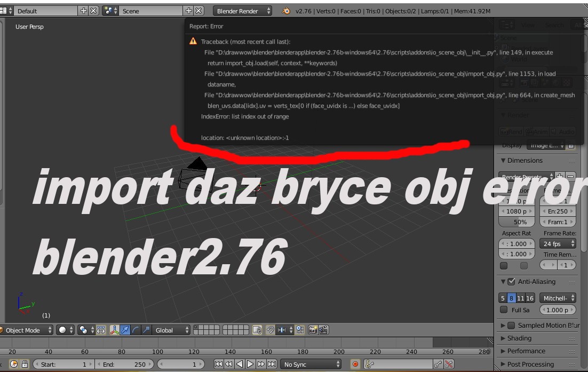Add a new scene with the plus icon

point(189,11)
